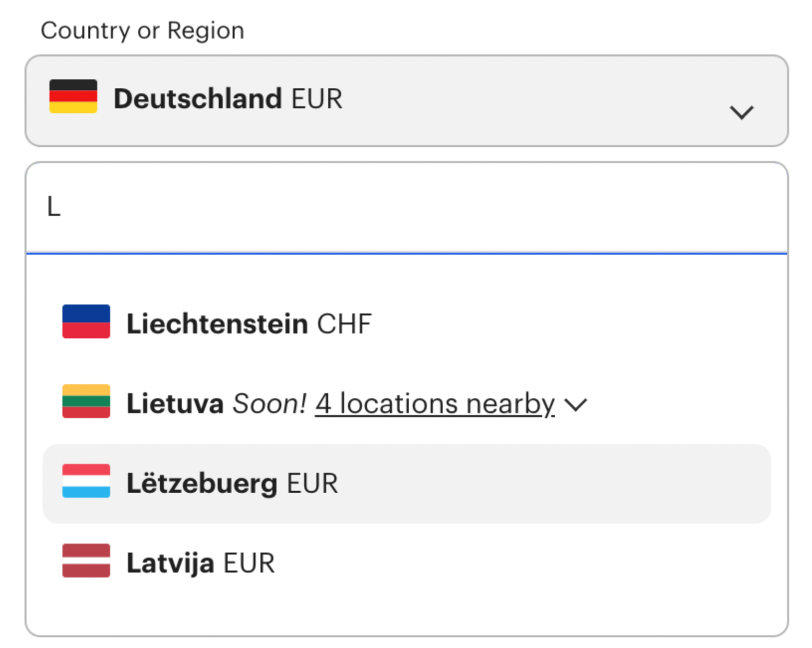
Task: Open the "4 locations nearby" link
Action: pyautogui.click(x=435, y=404)
